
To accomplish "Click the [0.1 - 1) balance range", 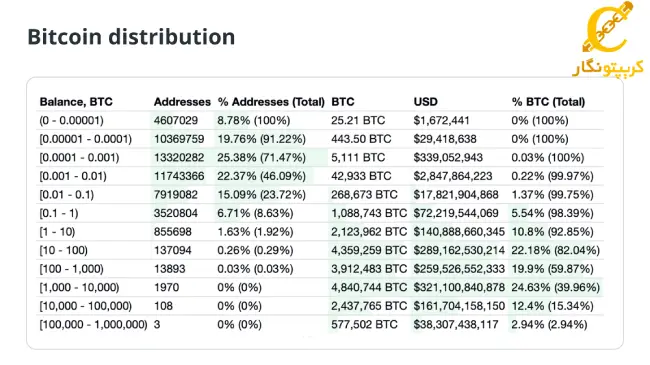I will (59, 213).
